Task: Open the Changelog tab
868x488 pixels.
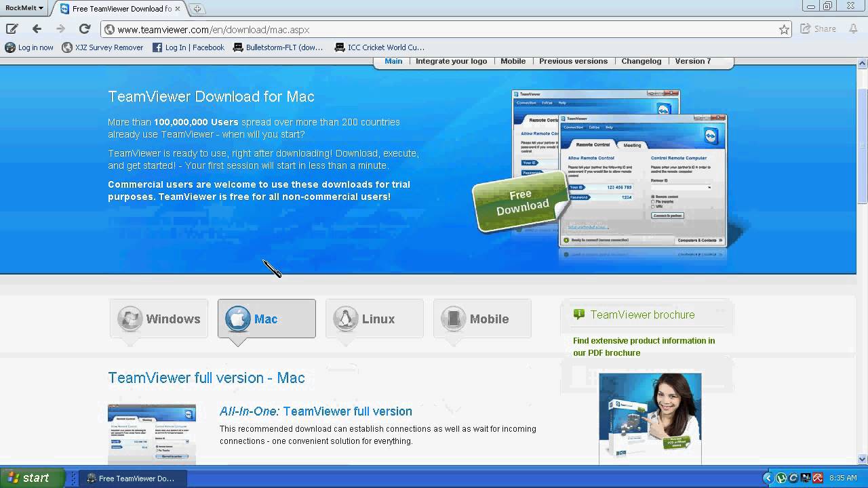Action: [x=641, y=61]
